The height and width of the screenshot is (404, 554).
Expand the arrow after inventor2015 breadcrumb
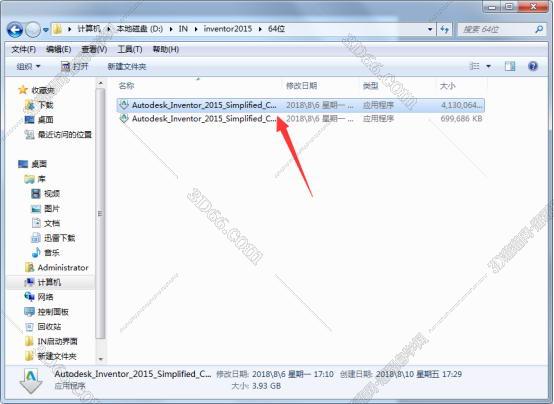[260, 29]
